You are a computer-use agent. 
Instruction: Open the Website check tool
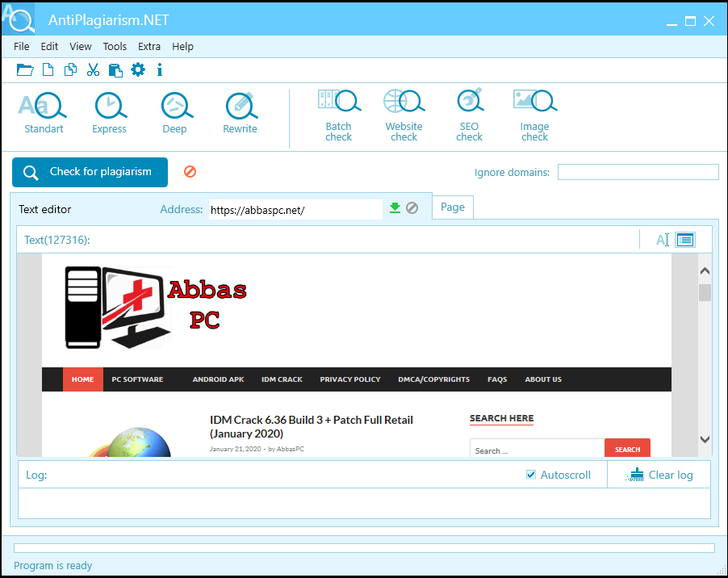pyautogui.click(x=404, y=115)
